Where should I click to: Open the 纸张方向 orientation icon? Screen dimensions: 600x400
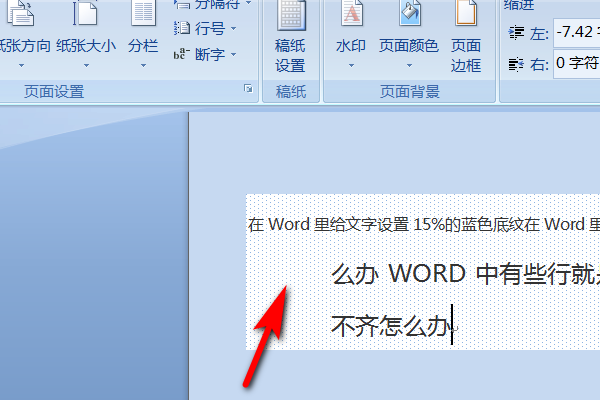(x=21, y=13)
